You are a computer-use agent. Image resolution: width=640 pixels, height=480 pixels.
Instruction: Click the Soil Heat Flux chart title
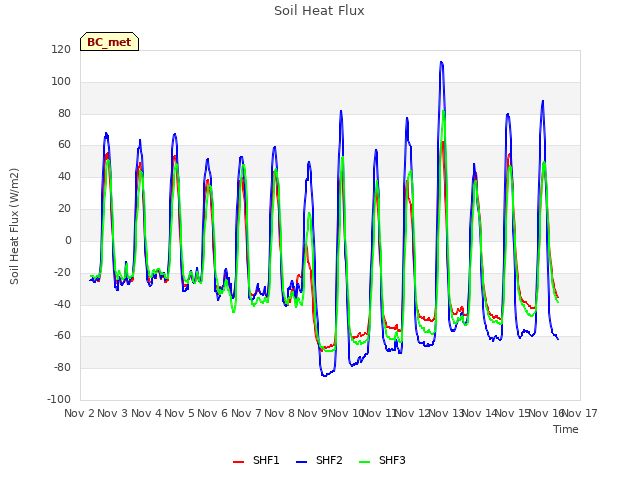pyautogui.click(x=319, y=11)
